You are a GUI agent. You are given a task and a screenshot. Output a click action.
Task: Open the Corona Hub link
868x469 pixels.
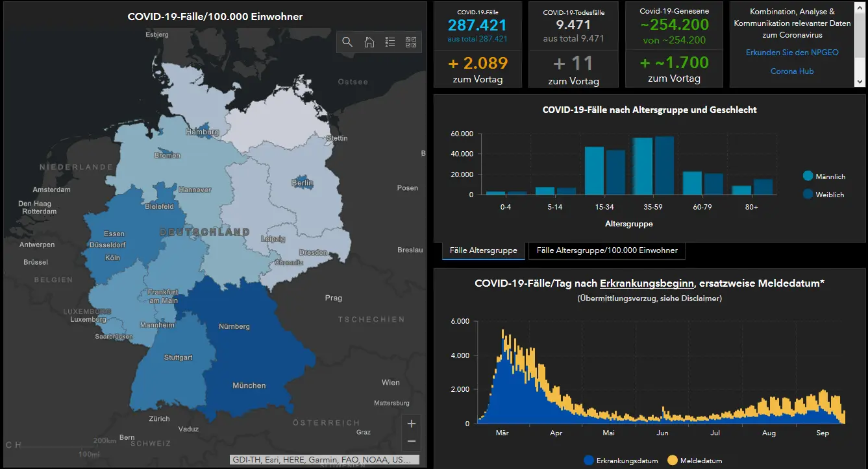792,71
